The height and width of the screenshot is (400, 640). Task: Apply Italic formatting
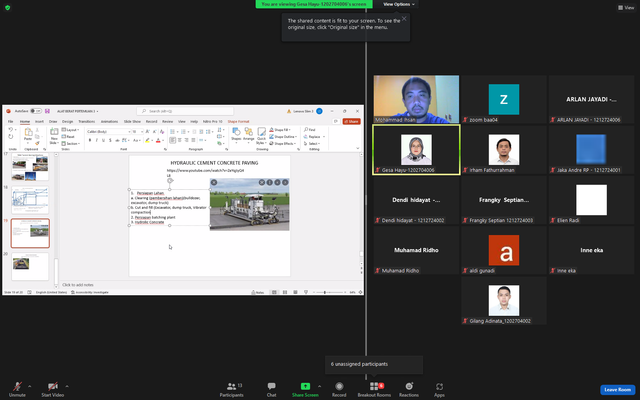click(x=97, y=140)
